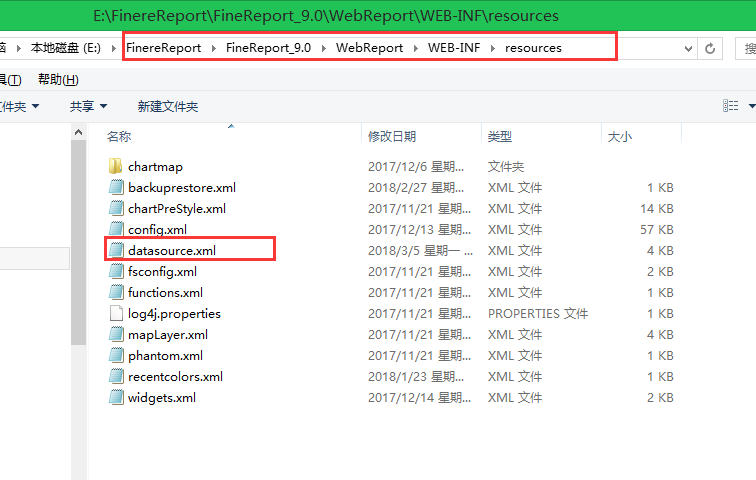Select the file name recentcolors.xml

pos(176,376)
